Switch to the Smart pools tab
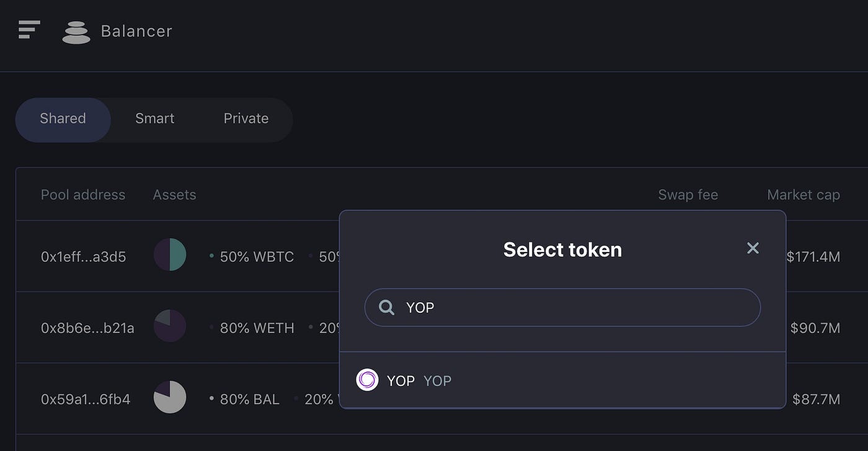Viewport: 868px width, 451px height. (154, 119)
